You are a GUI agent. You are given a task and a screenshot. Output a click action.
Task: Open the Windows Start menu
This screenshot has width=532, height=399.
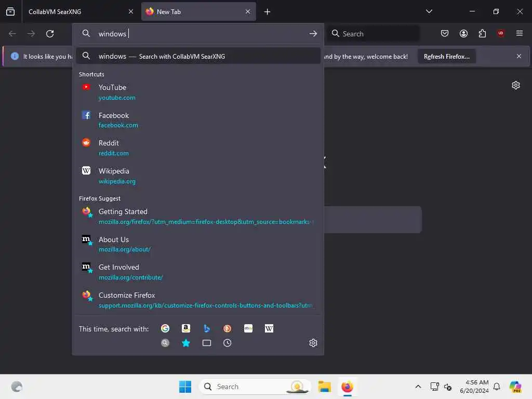click(x=185, y=387)
